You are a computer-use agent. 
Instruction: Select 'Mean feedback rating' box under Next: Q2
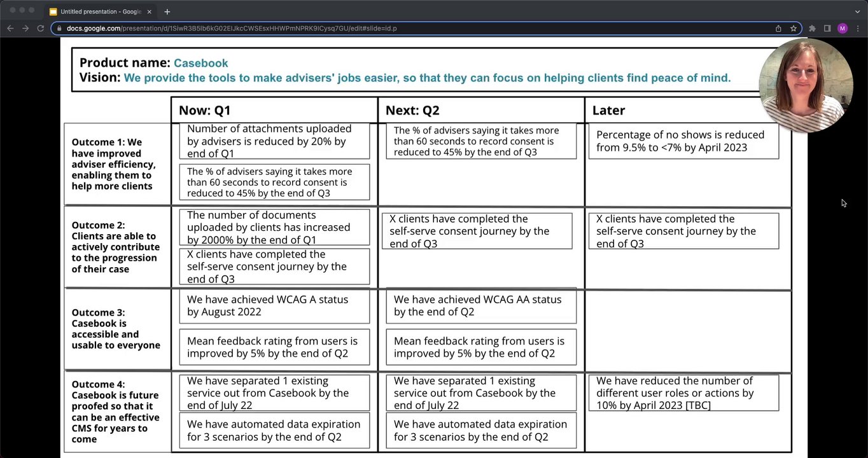pyautogui.click(x=481, y=347)
